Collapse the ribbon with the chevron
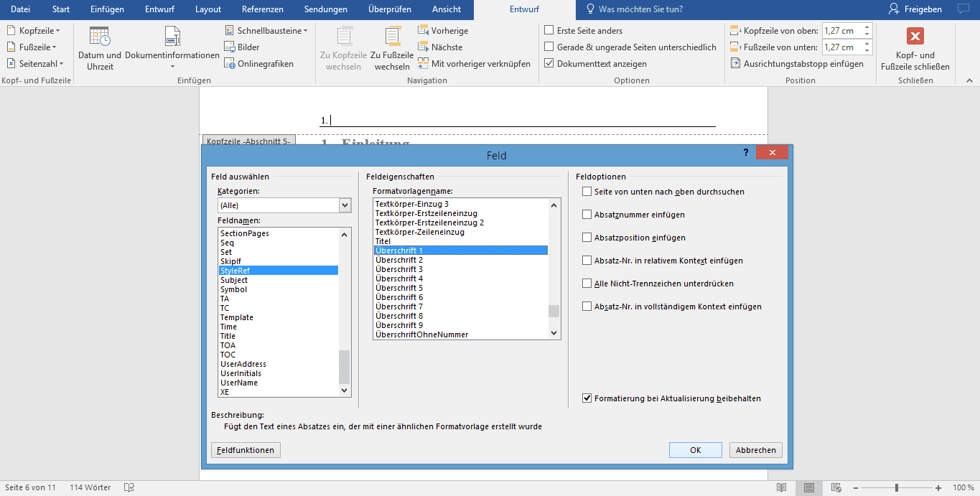The width and height of the screenshot is (980, 496). pyautogui.click(x=969, y=80)
